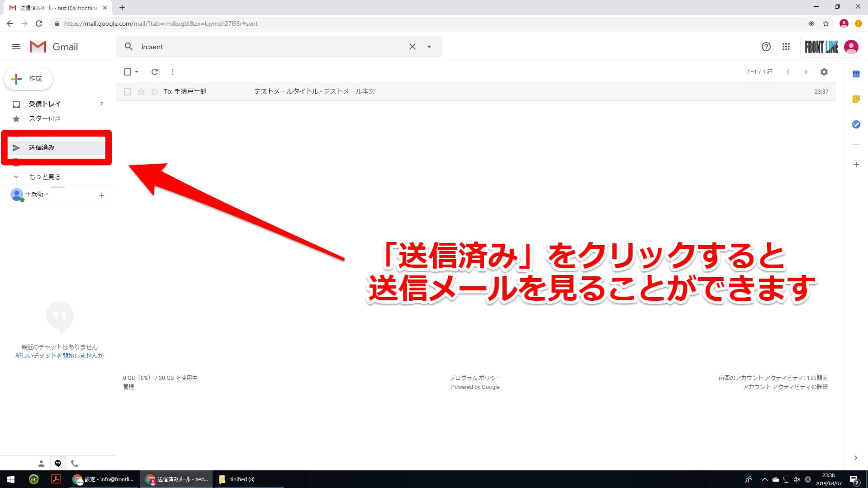
Task: Clear the in:sent search with X
Action: click(412, 47)
